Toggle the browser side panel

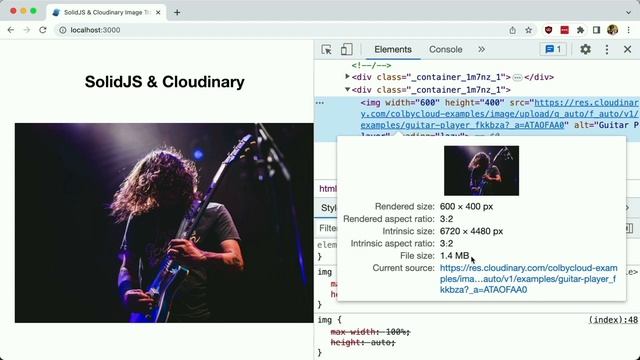click(x=596, y=30)
